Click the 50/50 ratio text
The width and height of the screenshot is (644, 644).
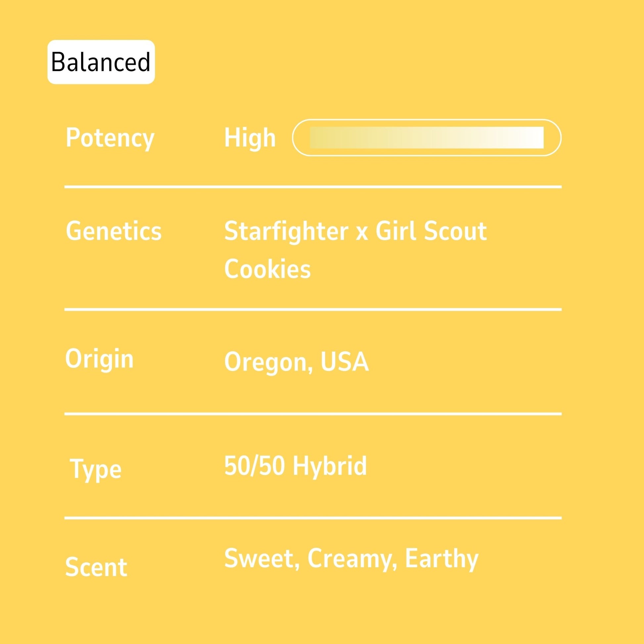coord(254,466)
